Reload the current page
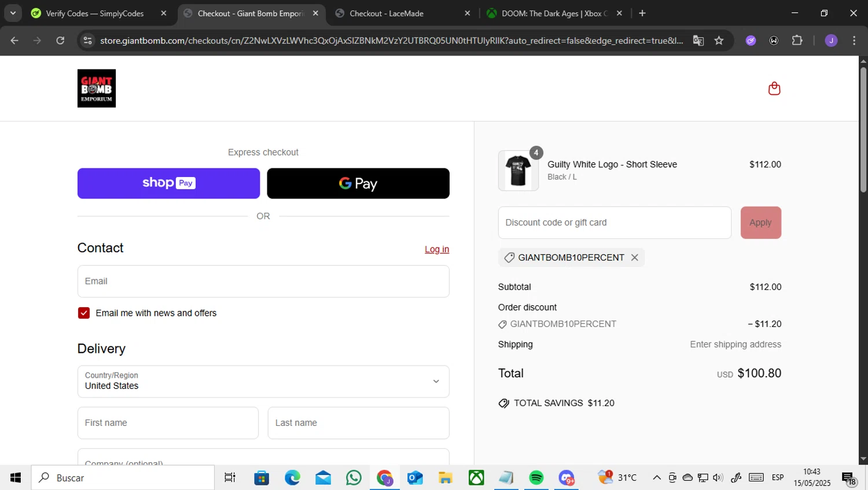 coord(60,40)
